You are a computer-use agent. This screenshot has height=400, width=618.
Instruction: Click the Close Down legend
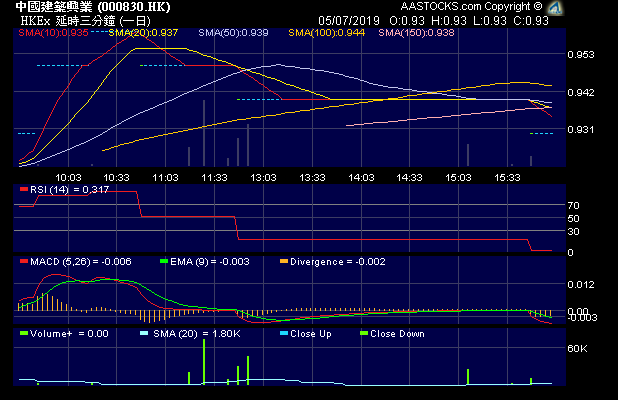pos(397,334)
